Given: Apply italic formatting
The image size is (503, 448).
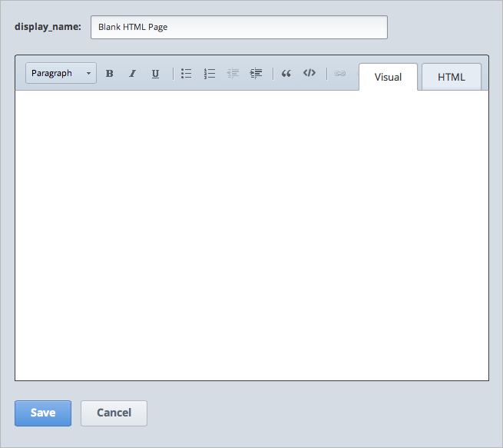Looking at the screenshot, I should point(132,74).
